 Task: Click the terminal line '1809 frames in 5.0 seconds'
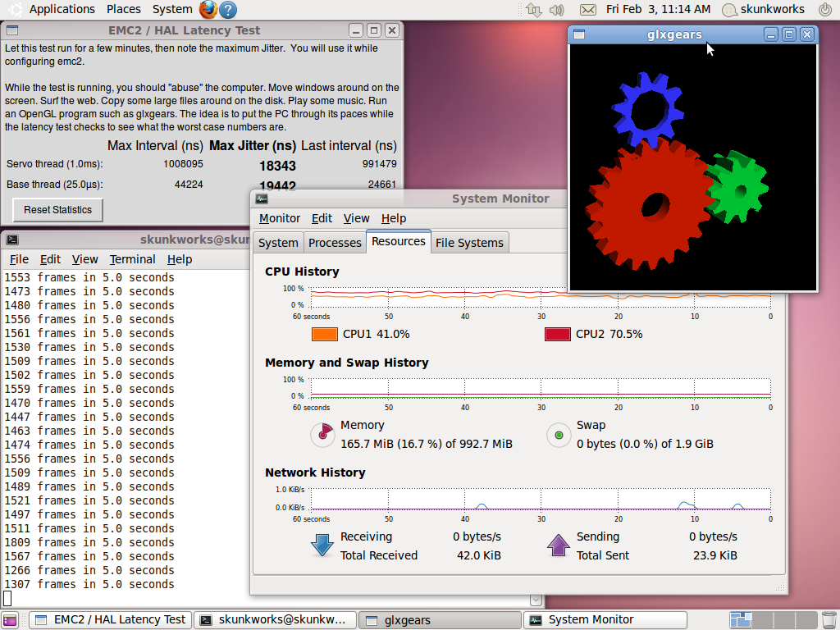(x=89, y=543)
